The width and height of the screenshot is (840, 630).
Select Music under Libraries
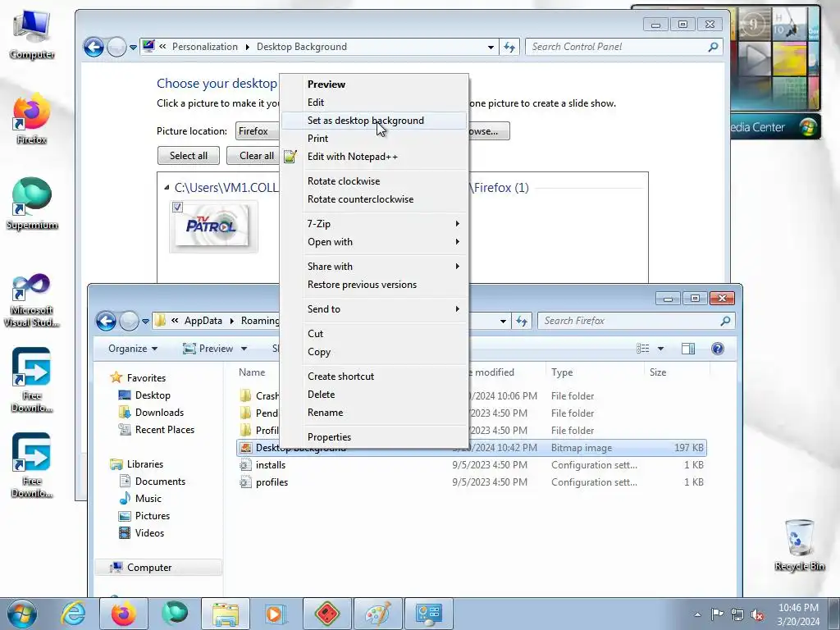148,499
